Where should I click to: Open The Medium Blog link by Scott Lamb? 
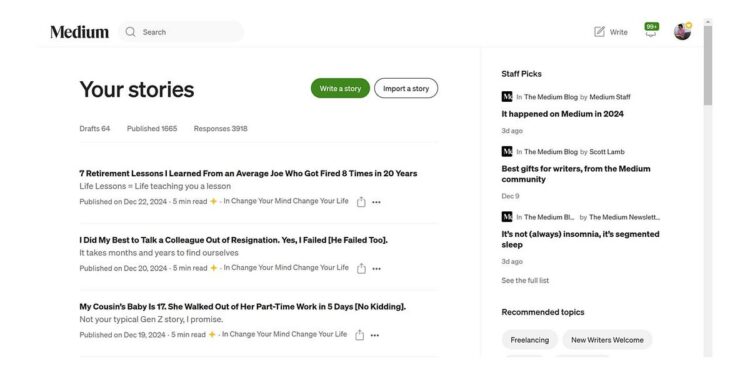[551, 152]
